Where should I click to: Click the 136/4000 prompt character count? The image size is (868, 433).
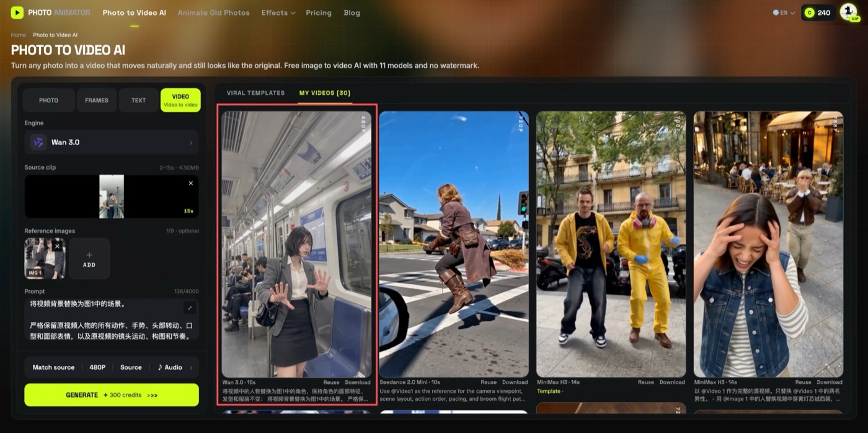(187, 292)
